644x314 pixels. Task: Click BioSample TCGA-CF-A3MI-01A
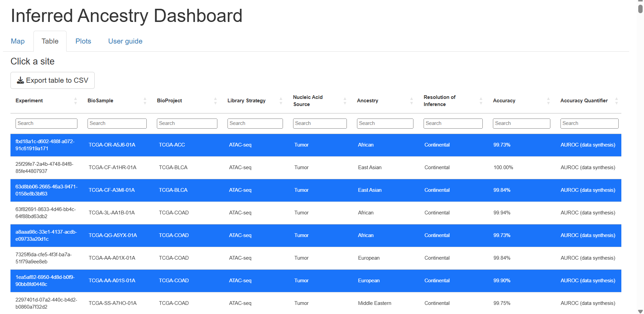point(112,190)
